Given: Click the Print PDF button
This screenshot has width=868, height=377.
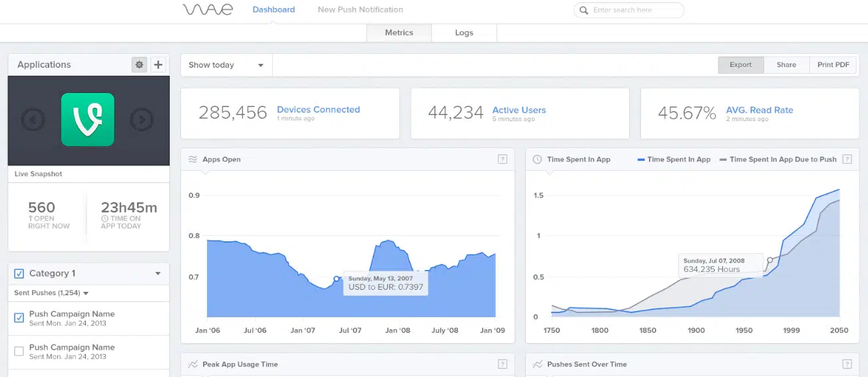Looking at the screenshot, I should tap(833, 64).
